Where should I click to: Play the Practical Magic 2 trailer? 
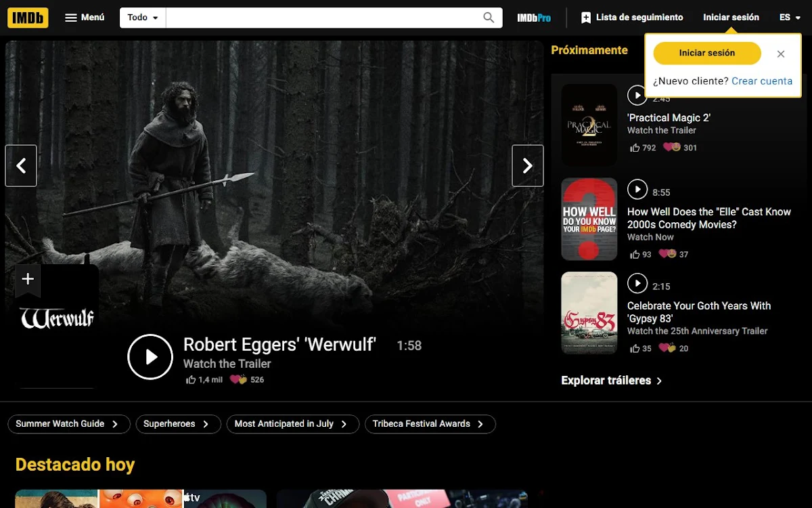[x=637, y=96]
